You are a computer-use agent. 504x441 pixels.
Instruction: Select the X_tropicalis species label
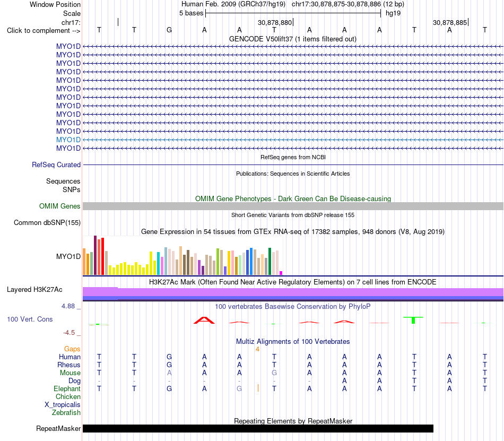pos(63,405)
